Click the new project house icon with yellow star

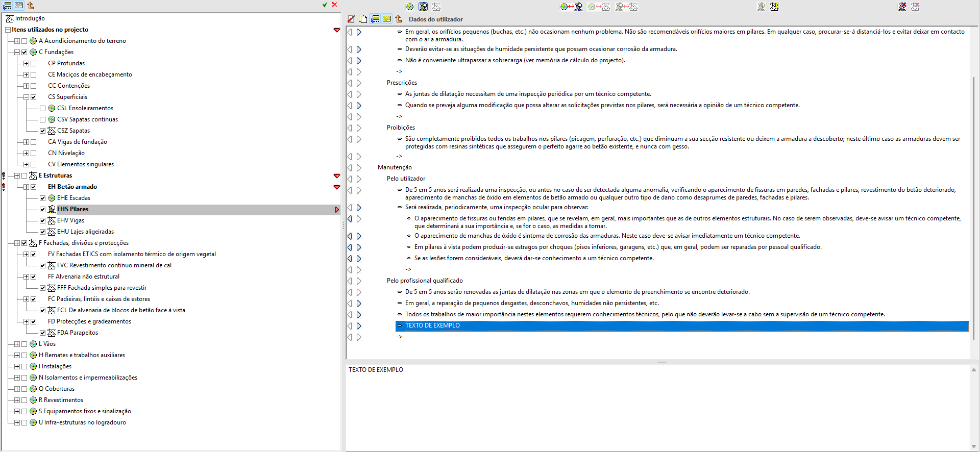774,7
